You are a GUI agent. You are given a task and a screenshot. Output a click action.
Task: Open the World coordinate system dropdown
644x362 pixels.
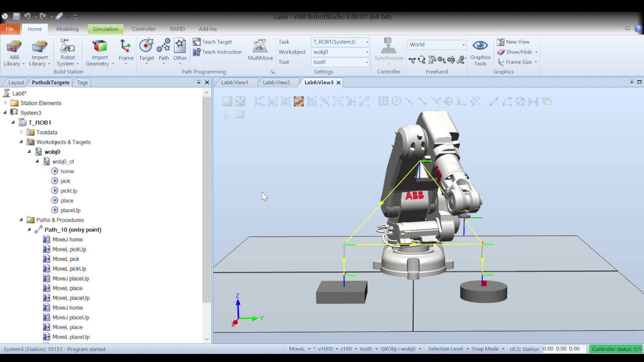[437, 45]
